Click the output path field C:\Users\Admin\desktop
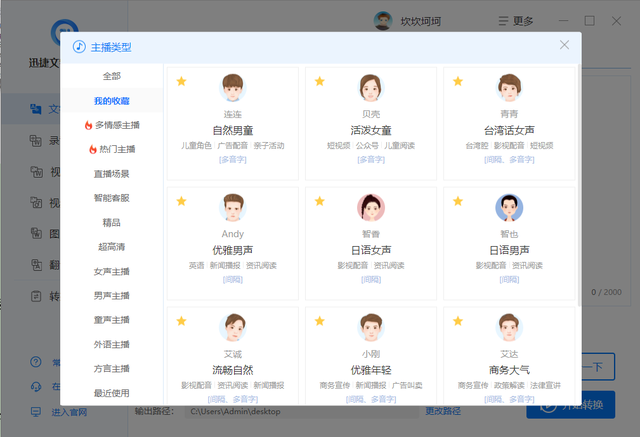The image size is (640, 437). (x=302, y=411)
